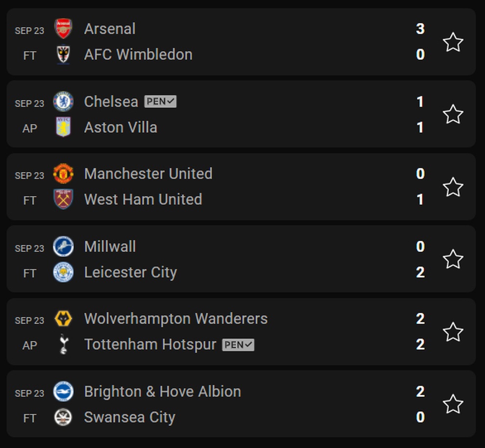Click the Manchester United crest
The height and width of the screenshot is (448, 485).
pos(63,174)
